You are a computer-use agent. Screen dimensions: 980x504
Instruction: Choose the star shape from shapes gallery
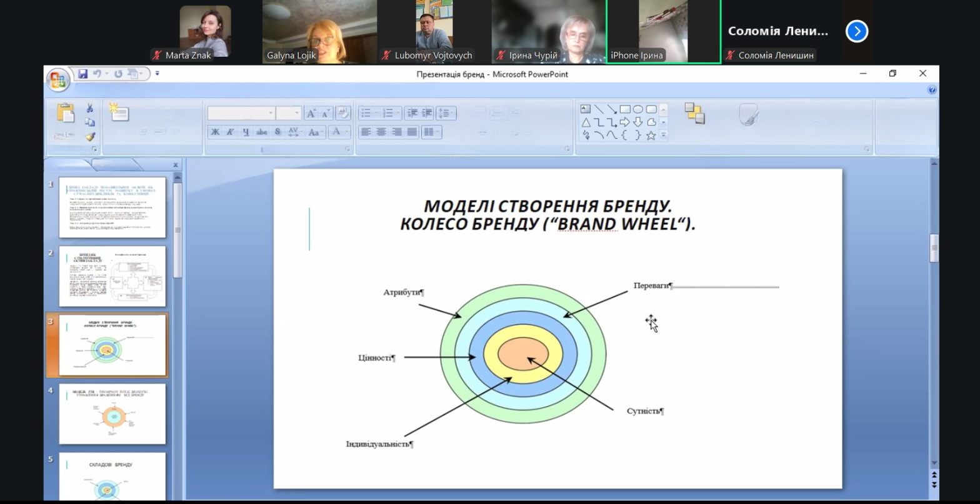[x=651, y=135]
